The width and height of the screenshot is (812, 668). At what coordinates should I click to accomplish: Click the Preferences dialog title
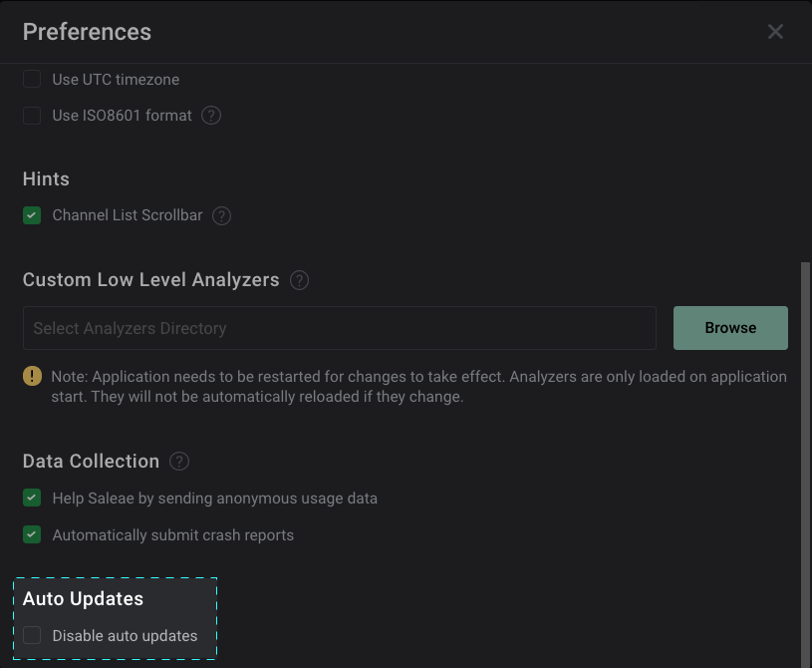coord(87,32)
